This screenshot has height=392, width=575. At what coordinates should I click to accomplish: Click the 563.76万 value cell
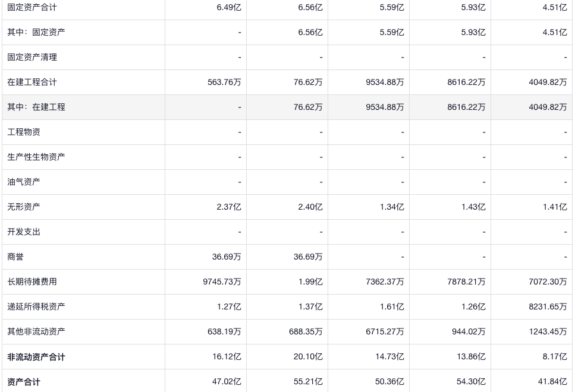(x=224, y=83)
